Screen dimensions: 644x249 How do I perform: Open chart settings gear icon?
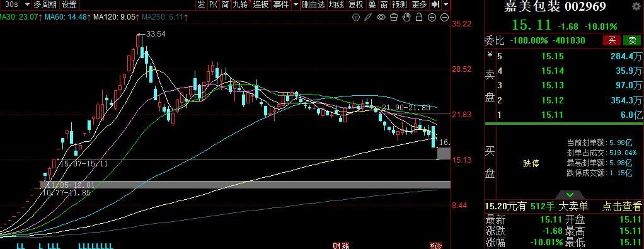coord(356,17)
